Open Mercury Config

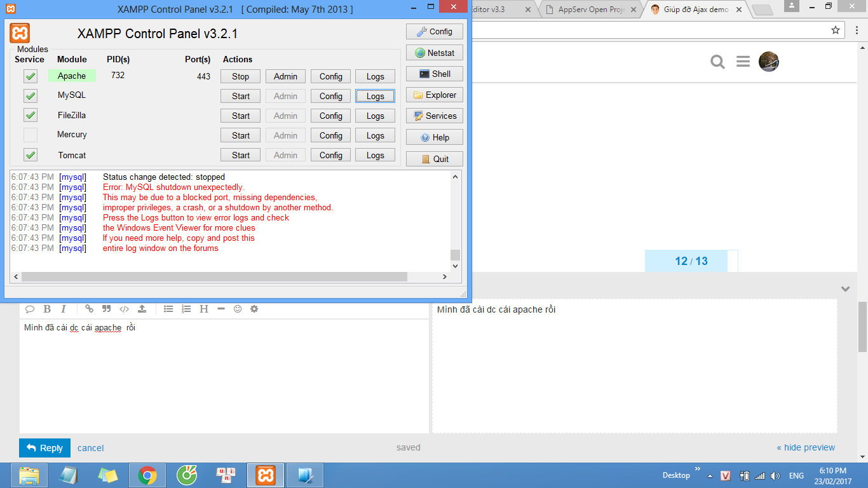(331, 135)
